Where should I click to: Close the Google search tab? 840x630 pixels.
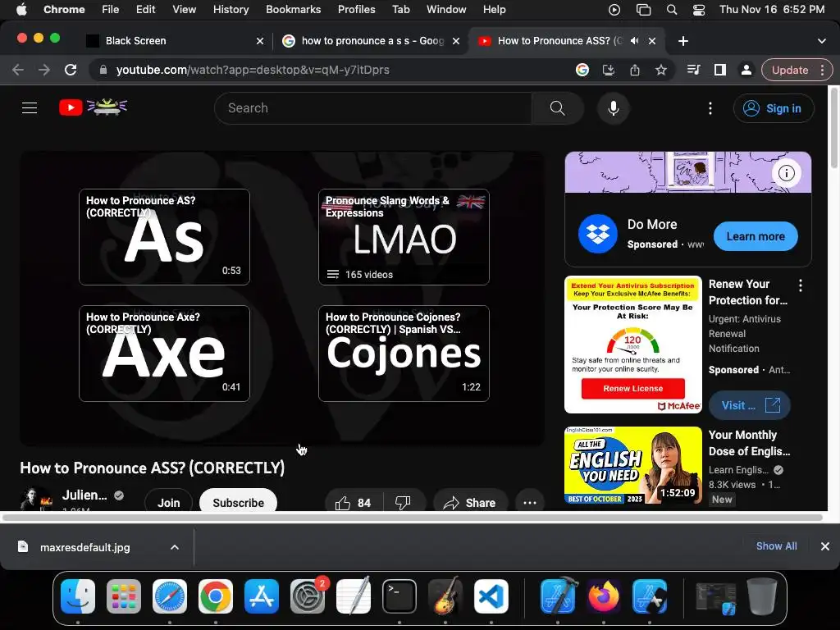(456, 41)
